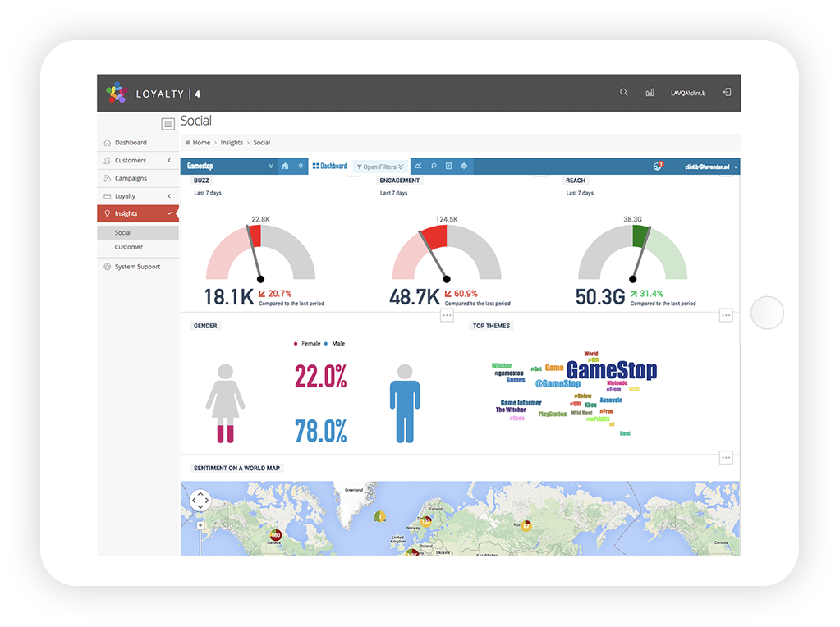
Task: Click the female figure icon
Action: [x=226, y=403]
